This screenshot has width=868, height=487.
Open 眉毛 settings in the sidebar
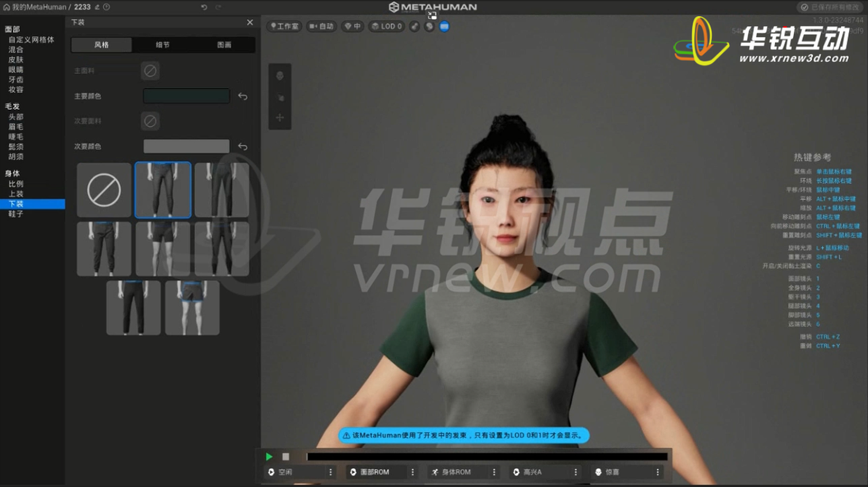point(16,127)
